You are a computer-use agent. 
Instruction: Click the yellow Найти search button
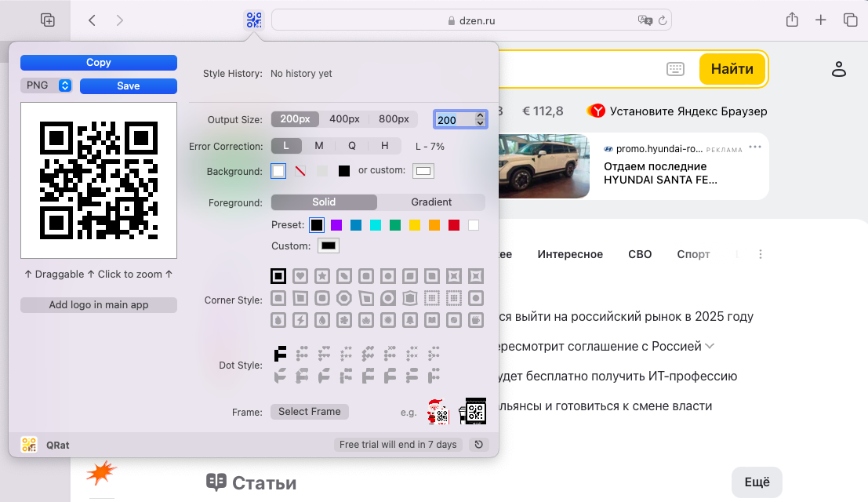pos(732,68)
